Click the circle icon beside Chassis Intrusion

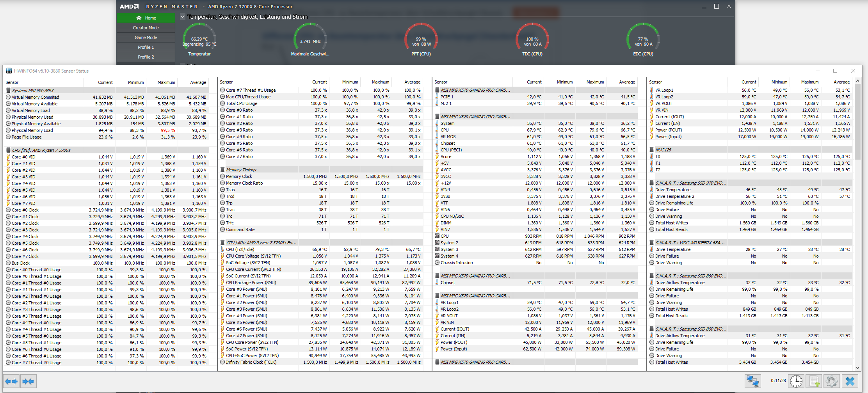coord(437,263)
